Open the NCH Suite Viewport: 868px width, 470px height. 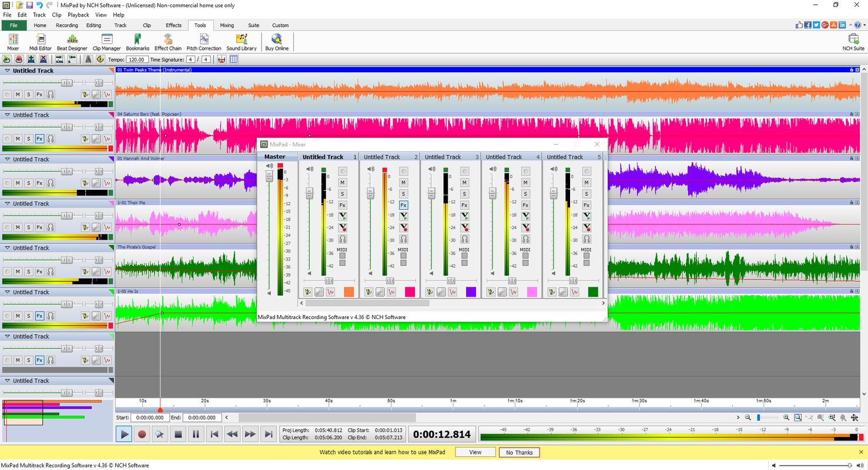[x=853, y=42]
